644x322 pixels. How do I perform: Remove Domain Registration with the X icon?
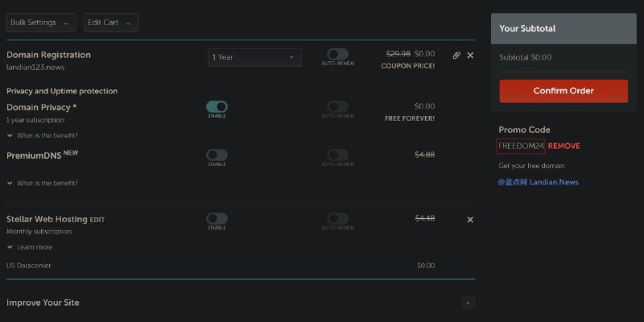click(470, 56)
